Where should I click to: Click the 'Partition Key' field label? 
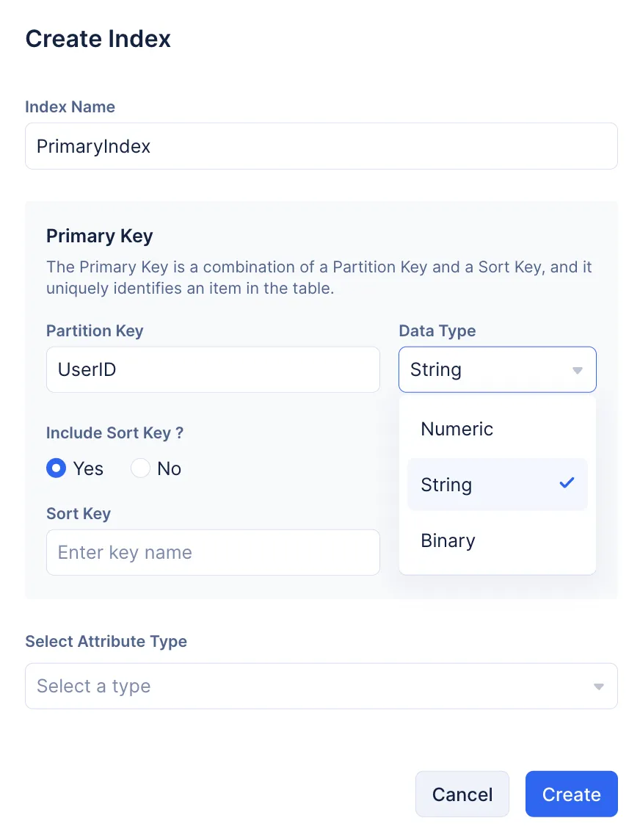(x=95, y=330)
